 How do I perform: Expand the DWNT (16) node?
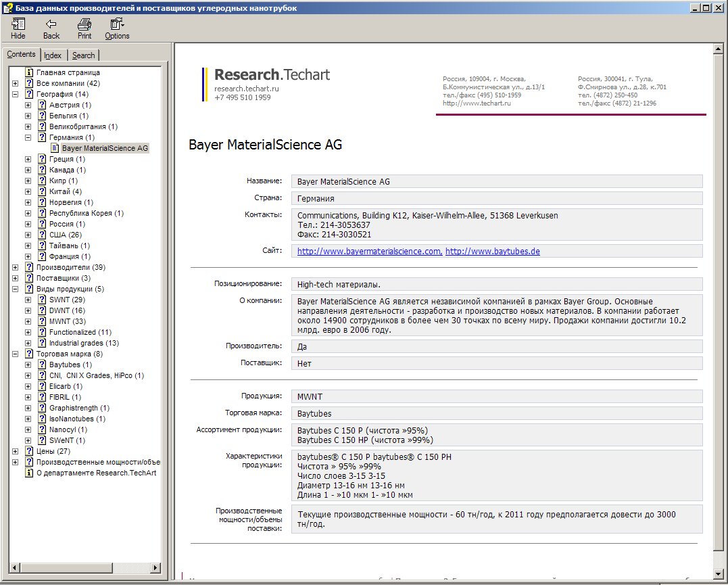tap(28, 310)
